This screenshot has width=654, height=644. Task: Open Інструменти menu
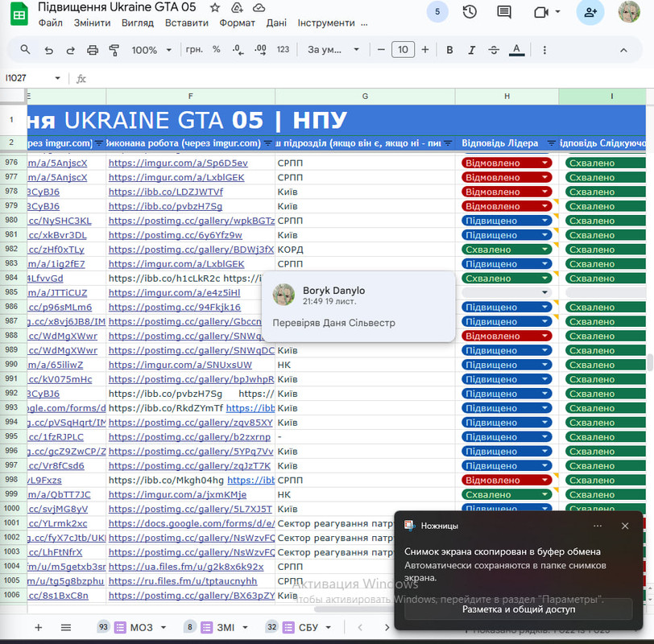pos(326,23)
